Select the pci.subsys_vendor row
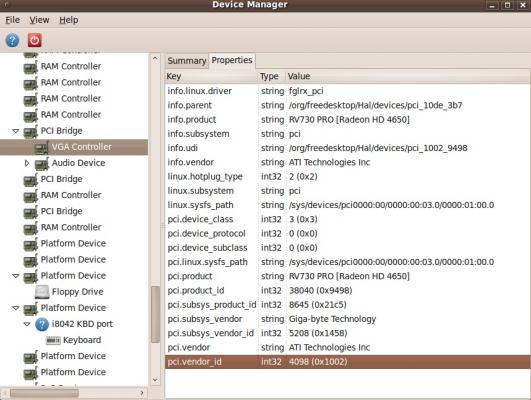The height and width of the screenshot is (400, 531). click(x=347, y=319)
